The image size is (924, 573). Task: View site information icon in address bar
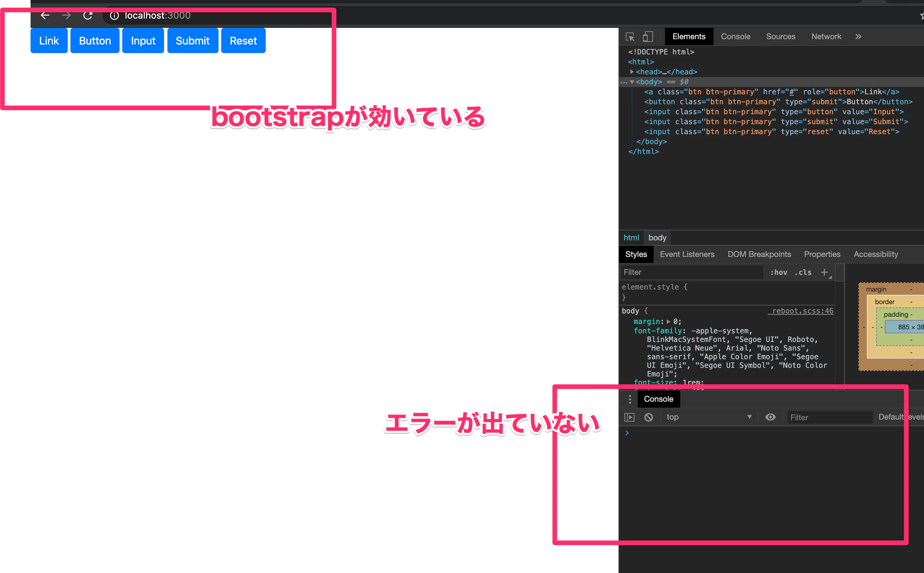(x=114, y=16)
